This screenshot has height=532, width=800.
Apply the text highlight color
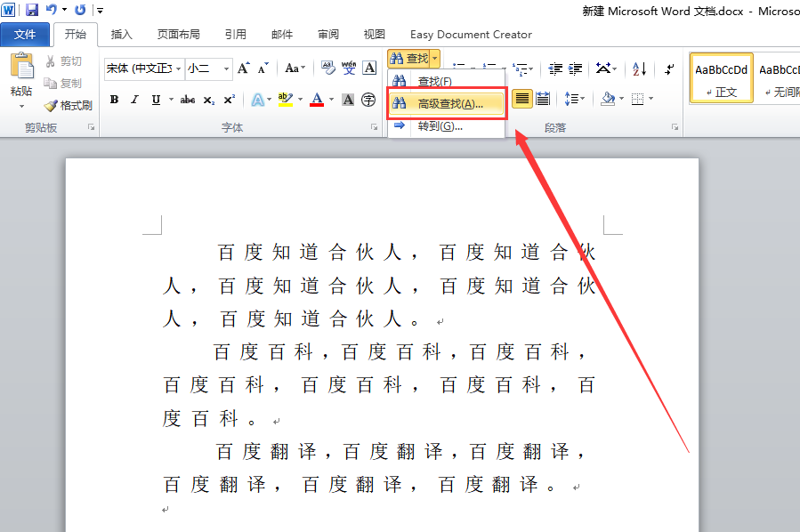coord(286,100)
